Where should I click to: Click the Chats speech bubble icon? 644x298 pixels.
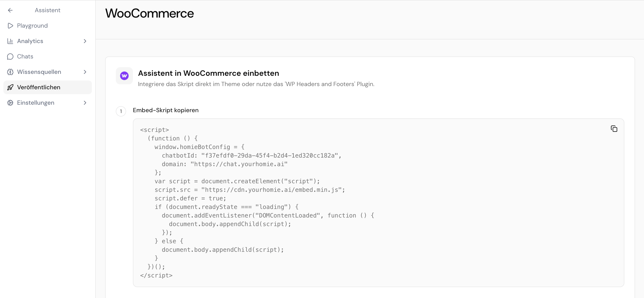(10, 57)
